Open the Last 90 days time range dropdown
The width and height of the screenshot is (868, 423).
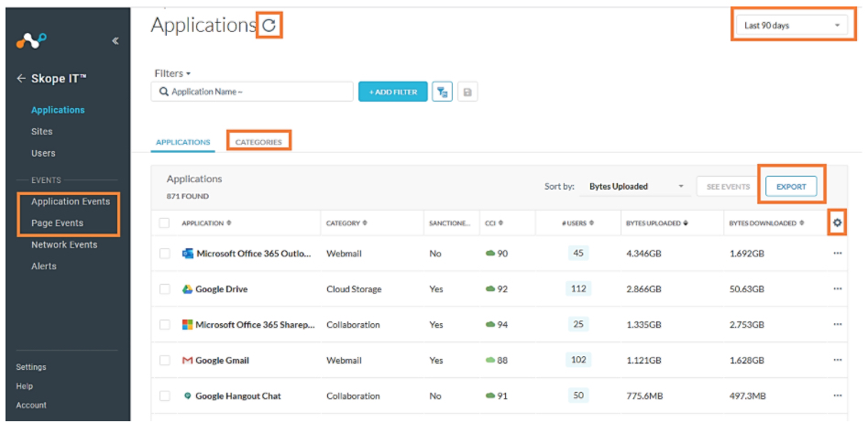(x=792, y=26)
